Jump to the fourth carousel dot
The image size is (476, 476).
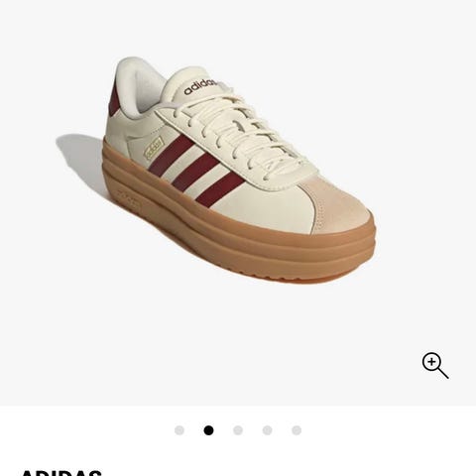[267, 430]
